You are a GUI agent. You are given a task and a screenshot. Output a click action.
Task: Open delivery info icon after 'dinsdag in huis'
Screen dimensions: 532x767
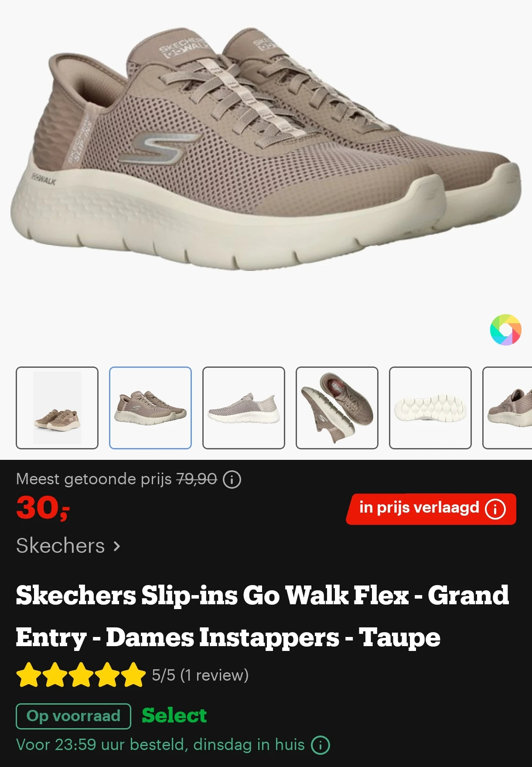pos(321,745)
